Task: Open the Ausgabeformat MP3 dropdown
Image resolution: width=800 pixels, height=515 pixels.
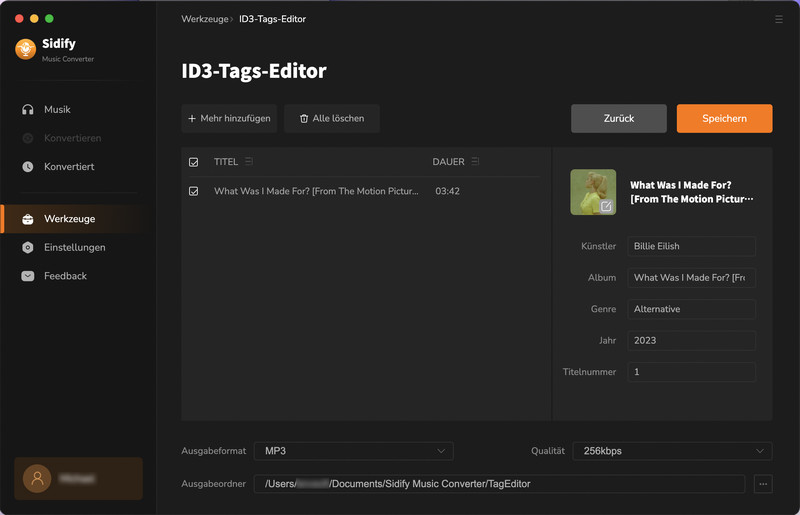Action: (354, 451)
